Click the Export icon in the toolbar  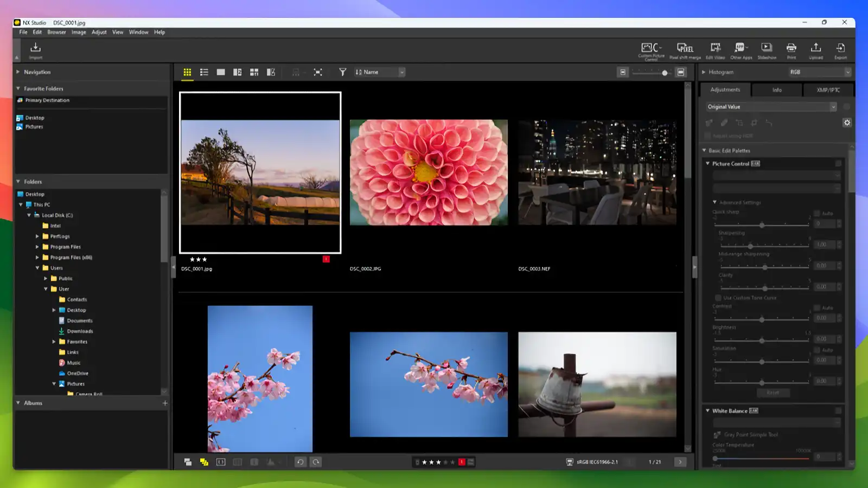coord(841,48)
